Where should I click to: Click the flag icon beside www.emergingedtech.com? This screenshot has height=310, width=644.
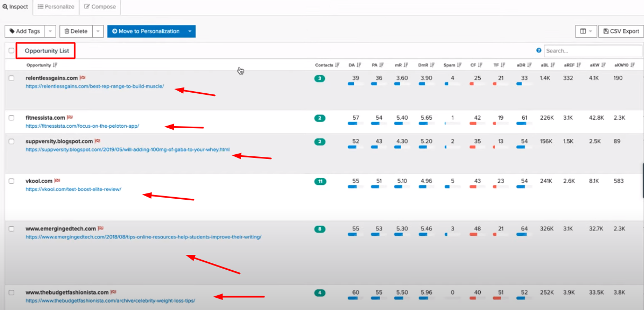(100, 228)
